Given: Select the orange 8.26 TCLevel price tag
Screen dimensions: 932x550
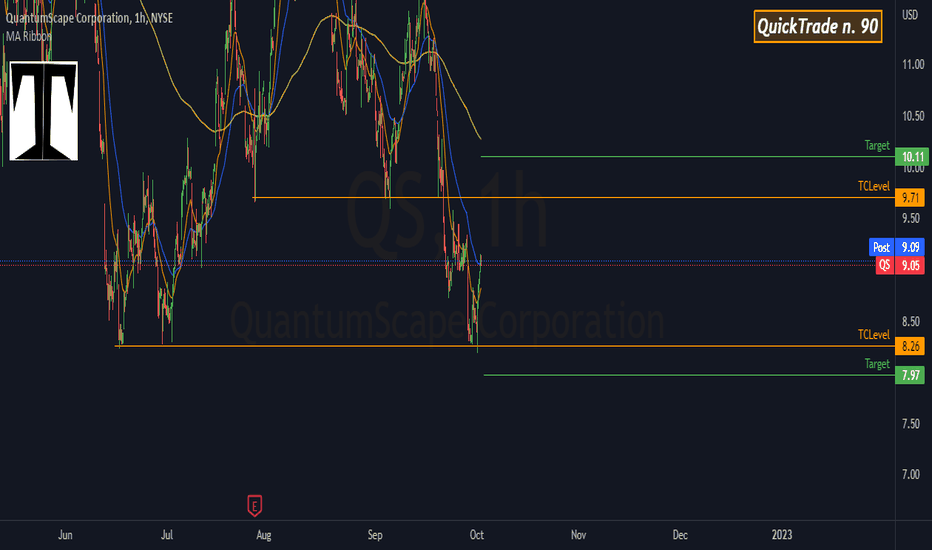Looking at the screenshot, I should (x=910, y=346).
